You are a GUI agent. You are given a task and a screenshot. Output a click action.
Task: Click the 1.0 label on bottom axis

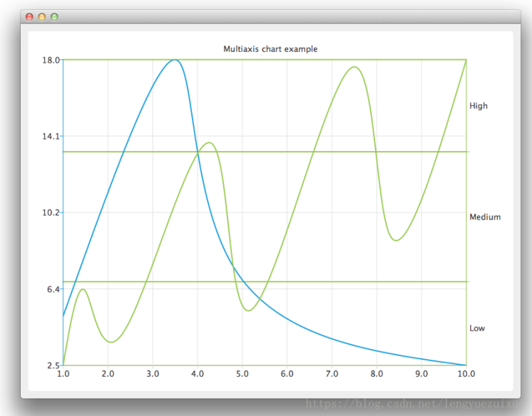[63, 374]
